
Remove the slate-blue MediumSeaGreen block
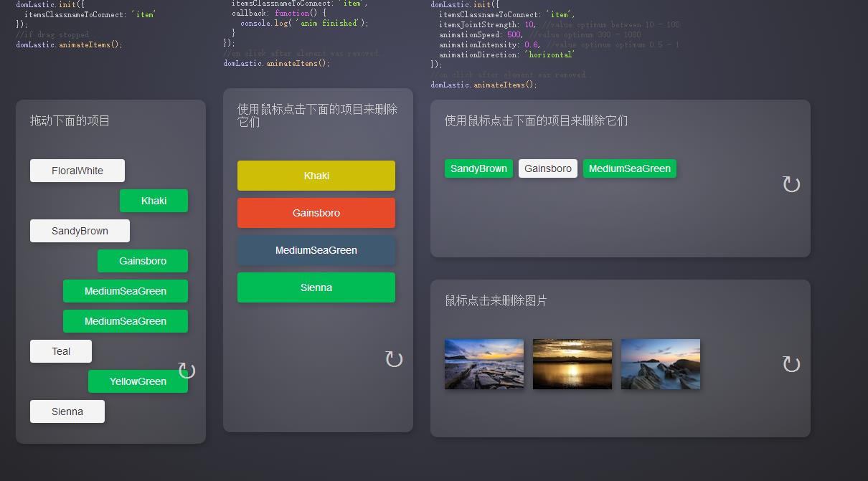(316, 250)
